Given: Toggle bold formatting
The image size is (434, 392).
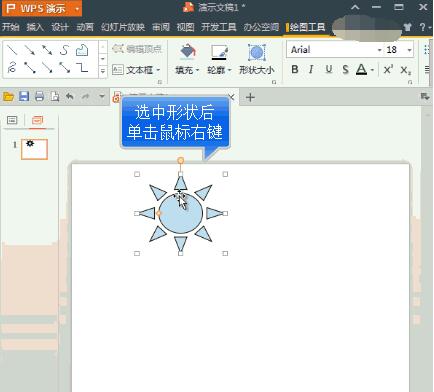Looking at the screenshot, I should pyautogui.click(x=295, y=69).
